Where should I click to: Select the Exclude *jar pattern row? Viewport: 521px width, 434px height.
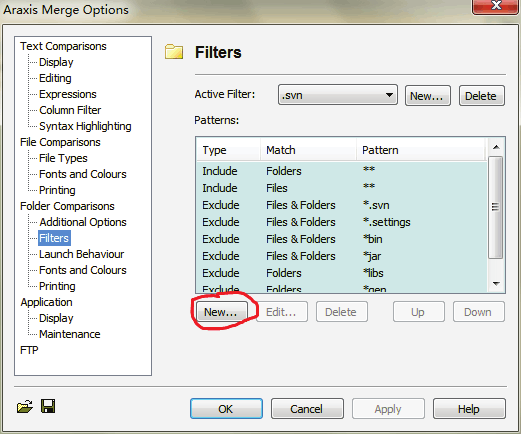[x=342, y=256]
